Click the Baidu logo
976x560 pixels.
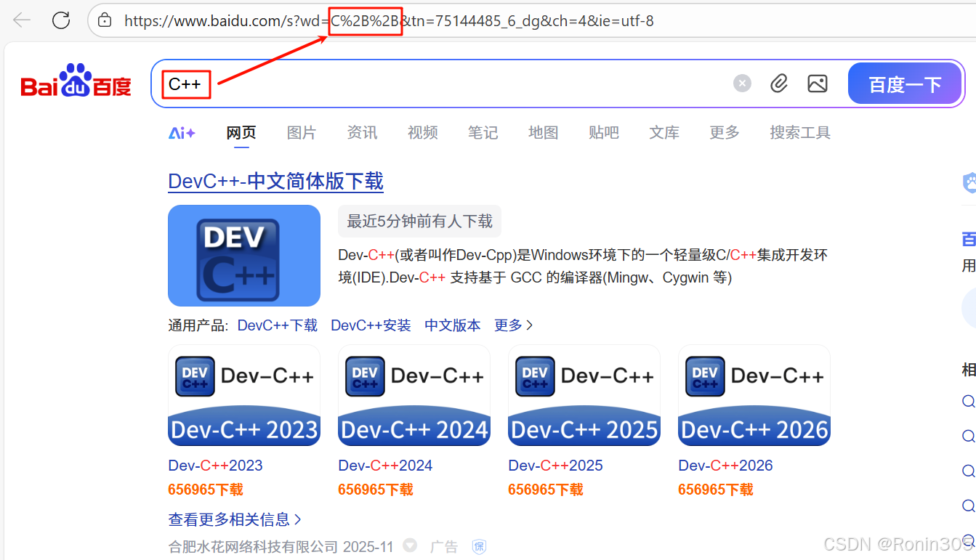(76, 81)
